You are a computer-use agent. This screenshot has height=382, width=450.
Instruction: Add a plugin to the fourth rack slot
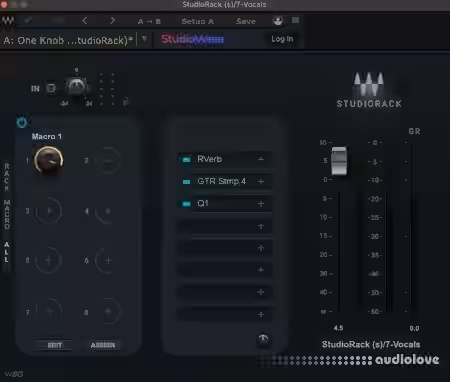(261, 226)
